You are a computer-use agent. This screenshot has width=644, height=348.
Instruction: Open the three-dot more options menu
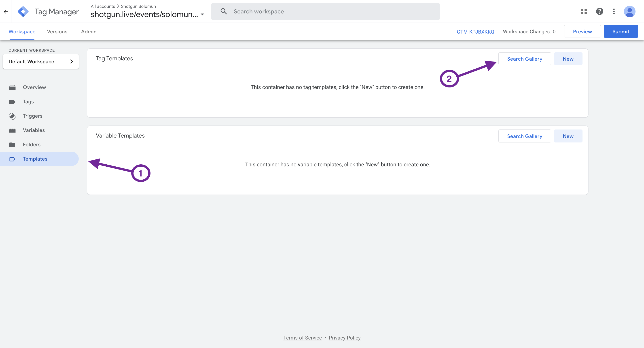coord(614,11)
